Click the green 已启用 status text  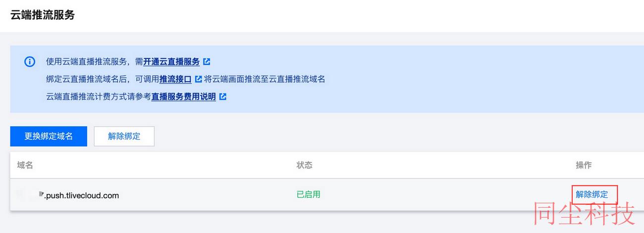click(x=308, y=194)
